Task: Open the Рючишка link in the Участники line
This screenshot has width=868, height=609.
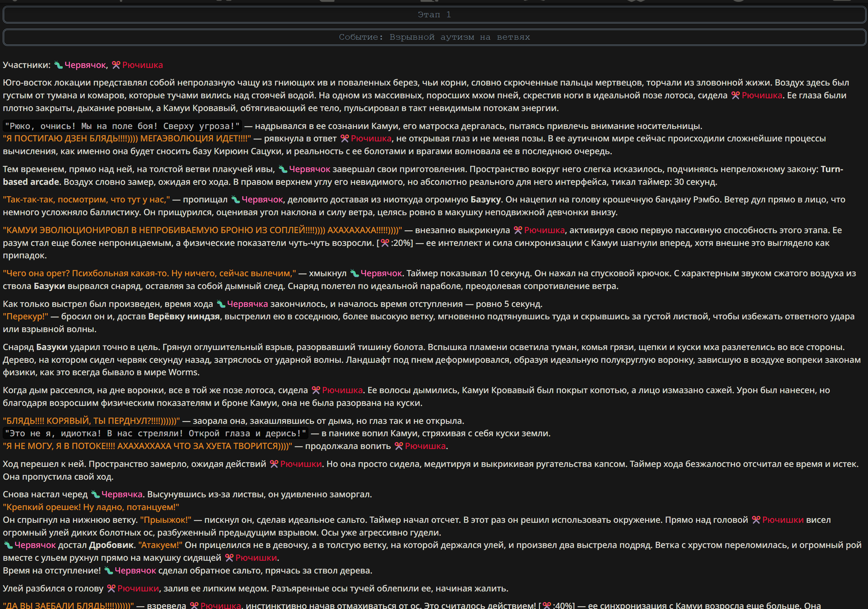Action: click(x=143, y=65)
